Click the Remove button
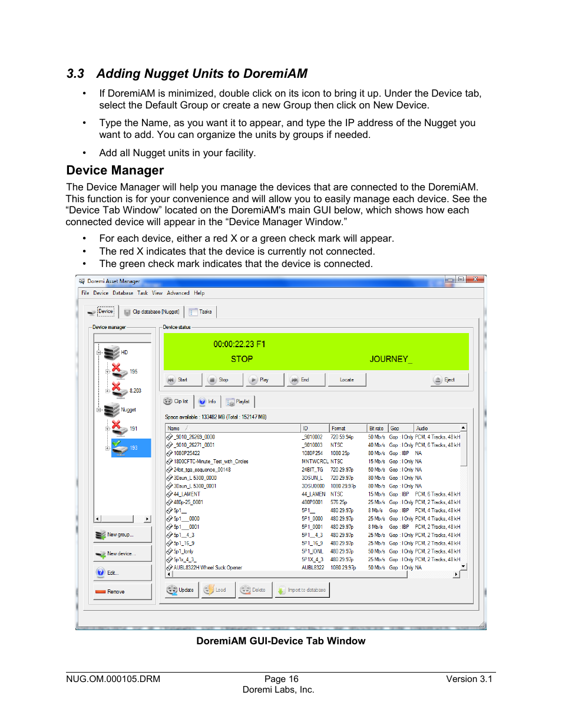 click(x=123, y=591)
